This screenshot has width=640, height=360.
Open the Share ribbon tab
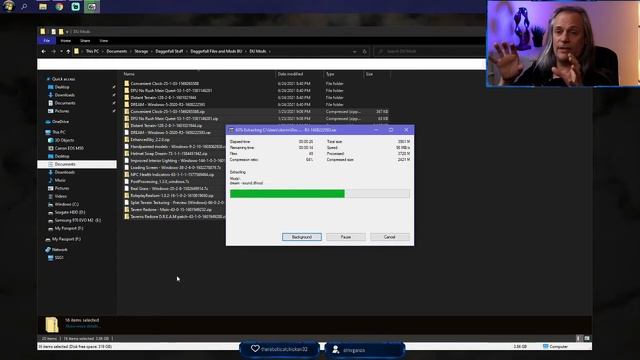[85, 41]
